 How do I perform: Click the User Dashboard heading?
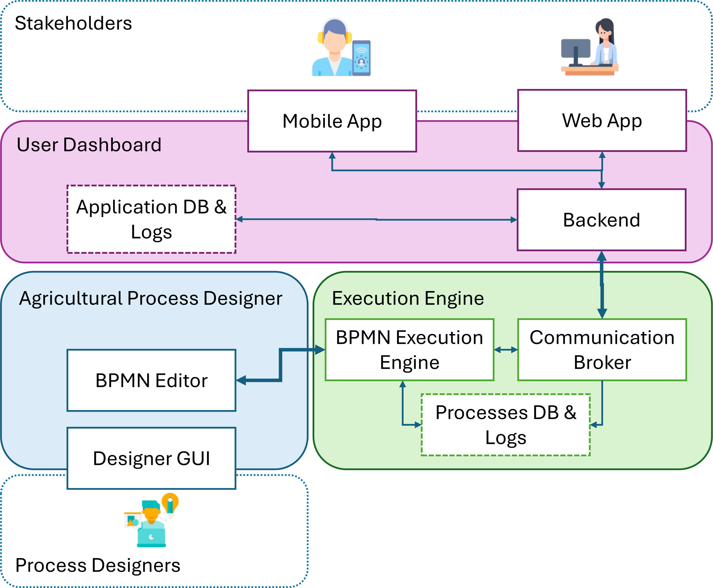coord(89,145)
